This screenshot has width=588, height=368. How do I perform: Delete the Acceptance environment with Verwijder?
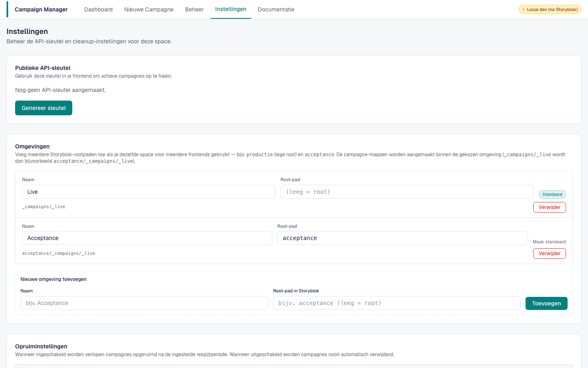[x=550, y=254]
